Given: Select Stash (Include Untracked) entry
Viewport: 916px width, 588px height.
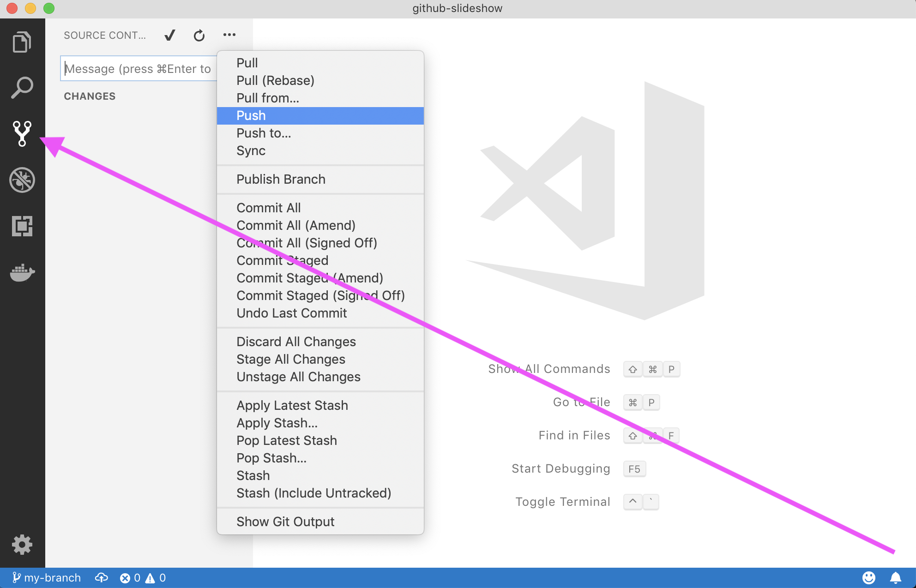Looking at the screenshot, I should pyautogui.click(x=320, y=493).
